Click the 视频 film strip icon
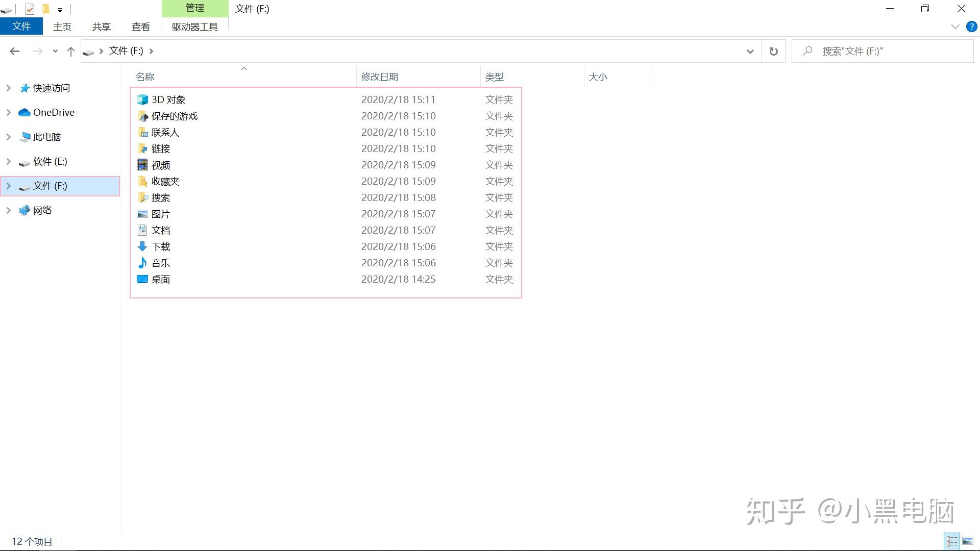980x551 pixels. point(142,165)
